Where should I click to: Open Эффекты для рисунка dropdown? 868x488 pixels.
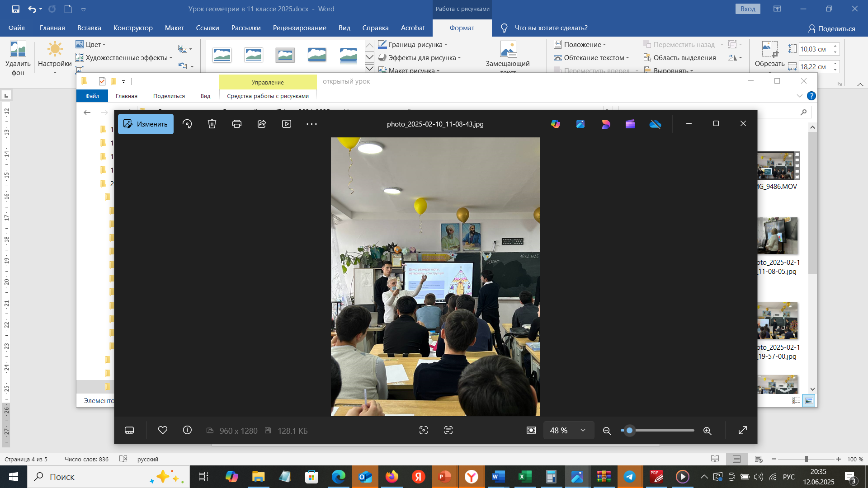420,57
